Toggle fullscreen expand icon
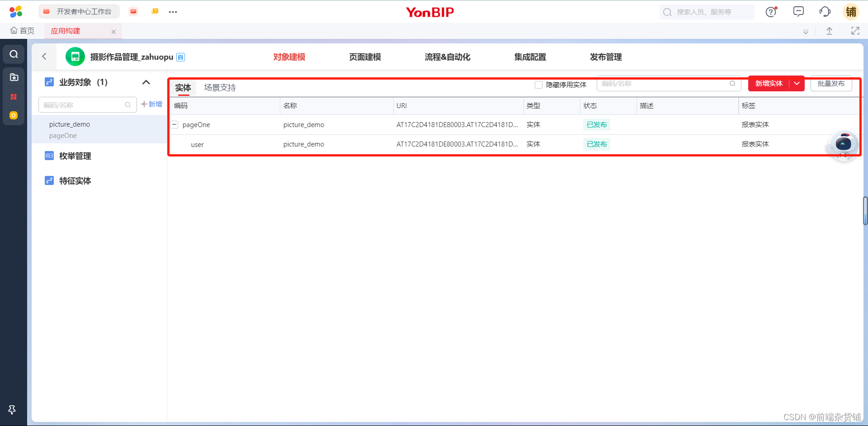This screenshot has height=426, width=868. [x=855, y=31]
